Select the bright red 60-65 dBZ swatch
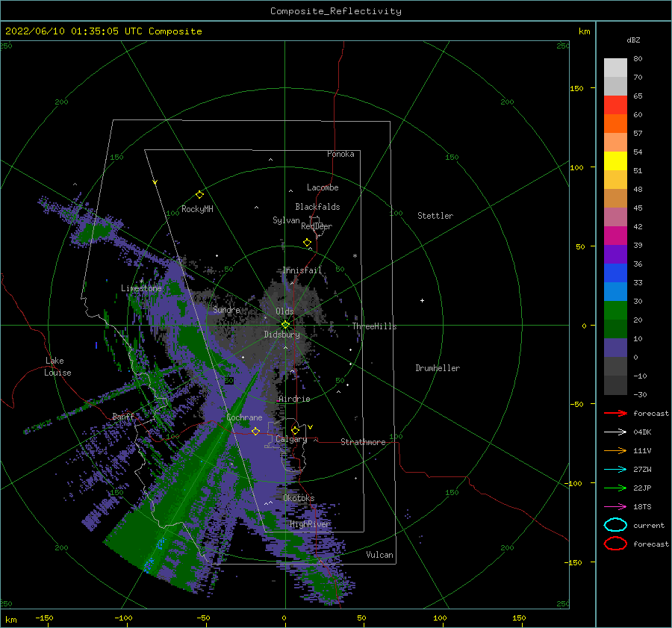The image size is (672, 628). coord(615,105)
